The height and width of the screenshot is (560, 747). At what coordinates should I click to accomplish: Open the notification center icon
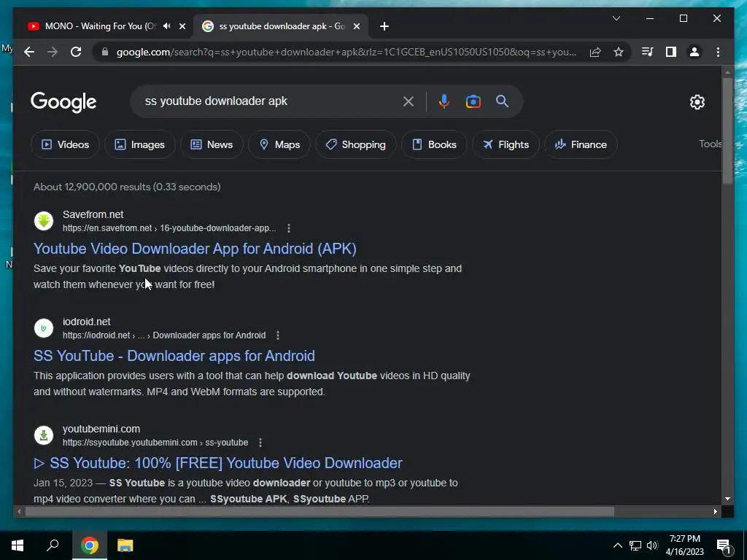point(724,545)
